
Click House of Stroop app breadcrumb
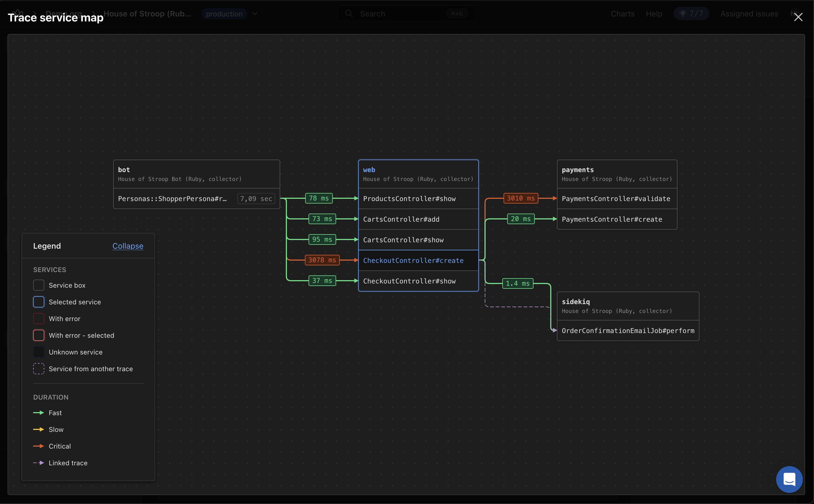[x=147, y=14]
